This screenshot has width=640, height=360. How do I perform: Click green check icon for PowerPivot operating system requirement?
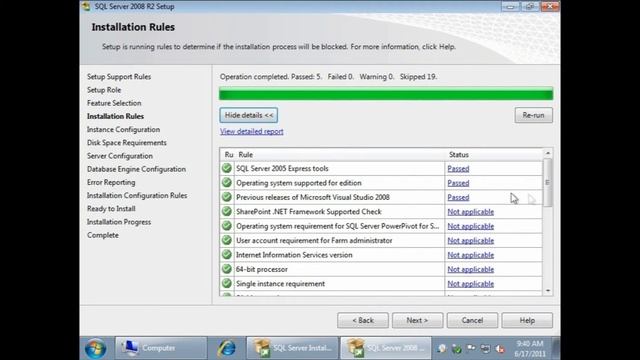point(227,226)
